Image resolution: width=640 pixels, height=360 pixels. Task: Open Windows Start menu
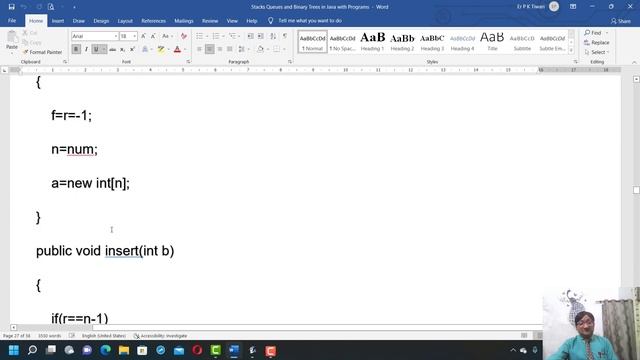pos(14,350)
